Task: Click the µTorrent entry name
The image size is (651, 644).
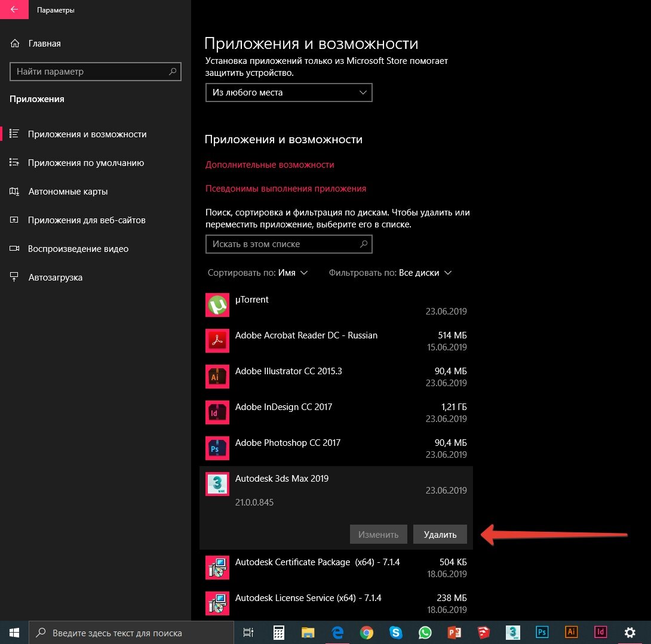Action: (x=252, y=300)
